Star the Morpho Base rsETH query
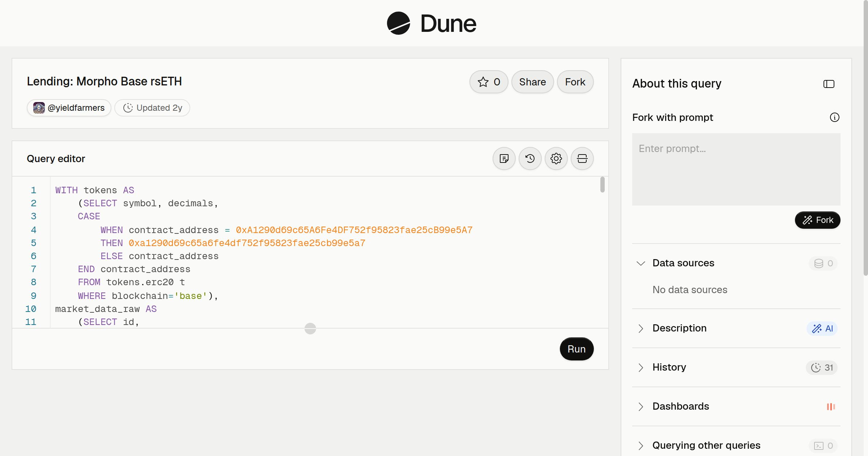Screen dimensions: 868x456 click(489, 82)
